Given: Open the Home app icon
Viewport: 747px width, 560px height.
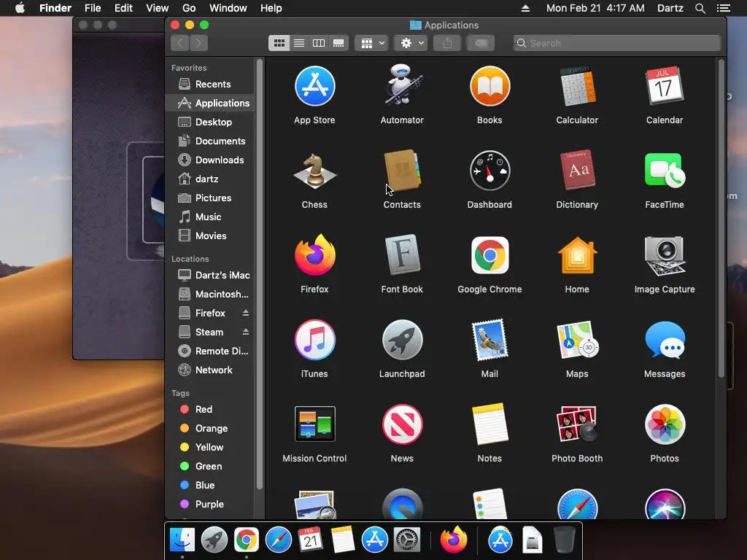Looking at the screenshot, I should [577, 255].
